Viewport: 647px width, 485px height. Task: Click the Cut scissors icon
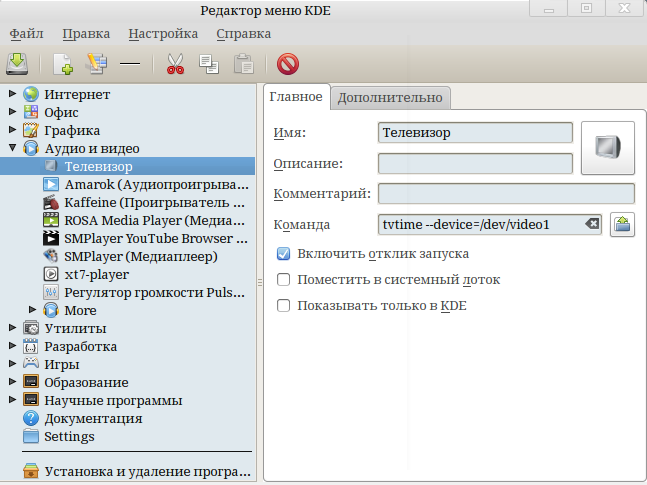175,65
